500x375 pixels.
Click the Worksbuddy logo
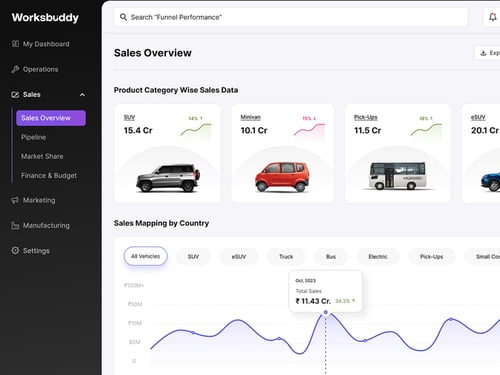click(45, 18)
